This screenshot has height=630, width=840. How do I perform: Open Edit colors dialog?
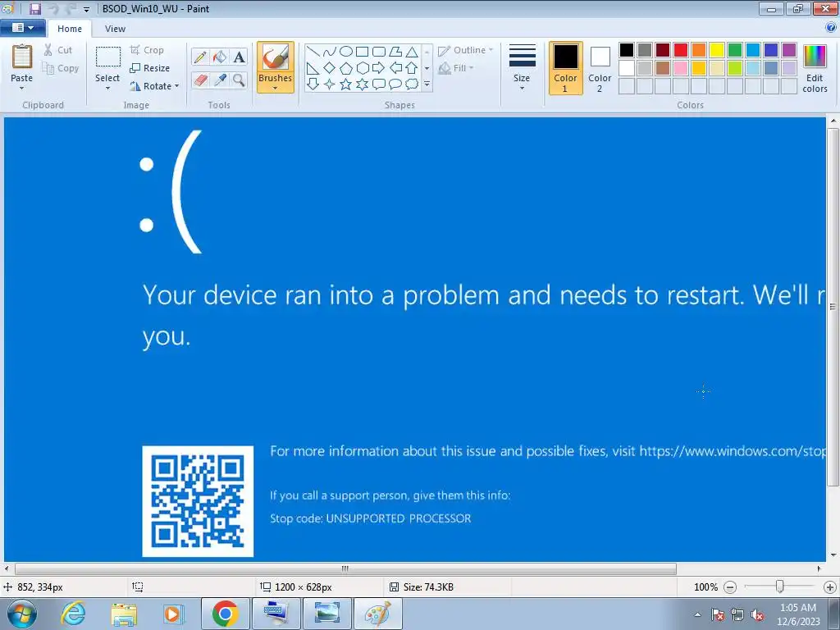815,69
